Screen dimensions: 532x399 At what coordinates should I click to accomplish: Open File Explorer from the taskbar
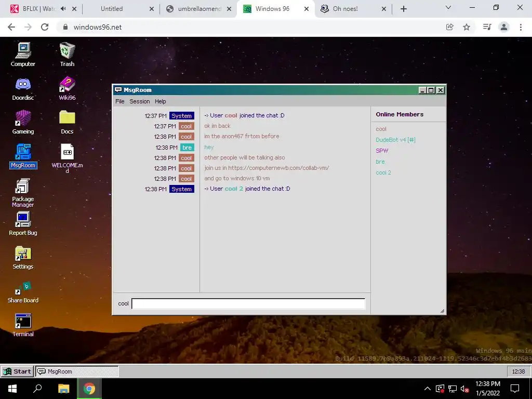click(63, 389)
